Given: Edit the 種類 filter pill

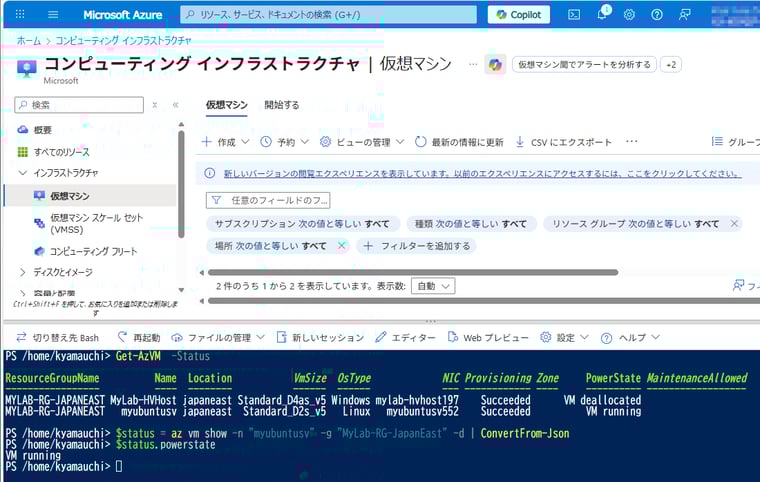Looking at the screenshot, I should (471, 224).
